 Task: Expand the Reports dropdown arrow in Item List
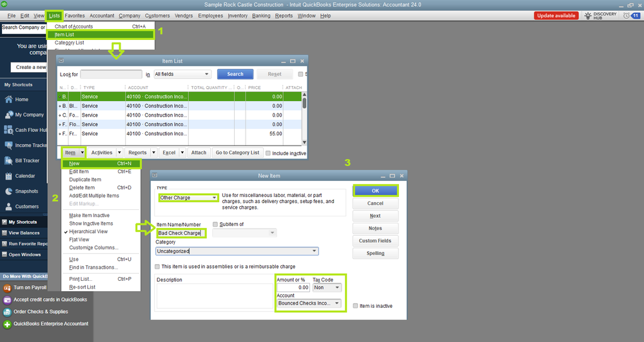click(x=153, y=153)
